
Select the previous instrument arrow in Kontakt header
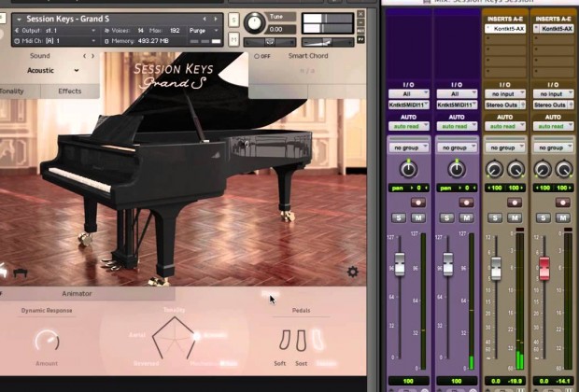(x=205, y=19)
